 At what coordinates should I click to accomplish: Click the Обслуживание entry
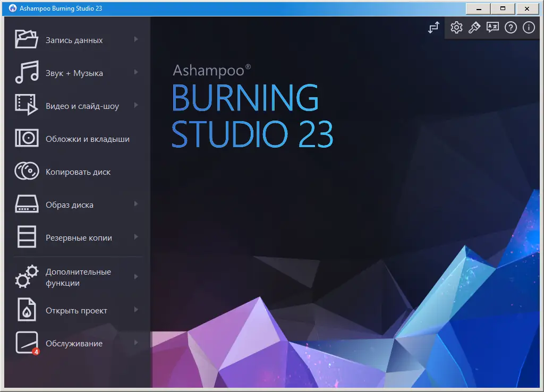(x=77, y=343)
